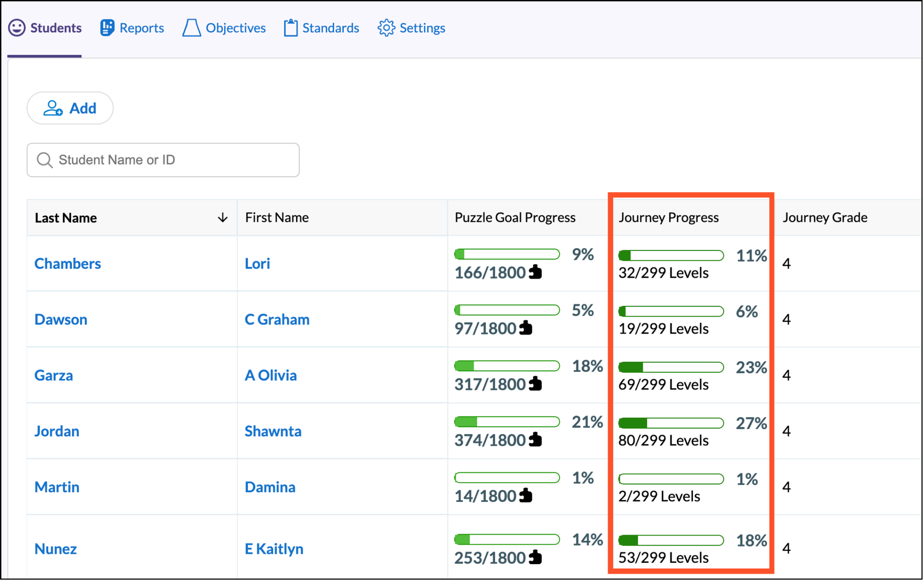The width and height of the screenshot is (924, 581).
Task: Click the magnifying glass search icon
Action: pos(45,160)
